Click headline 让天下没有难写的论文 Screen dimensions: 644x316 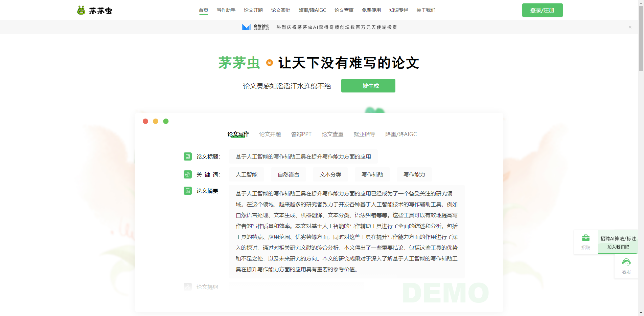coord(349,63)
